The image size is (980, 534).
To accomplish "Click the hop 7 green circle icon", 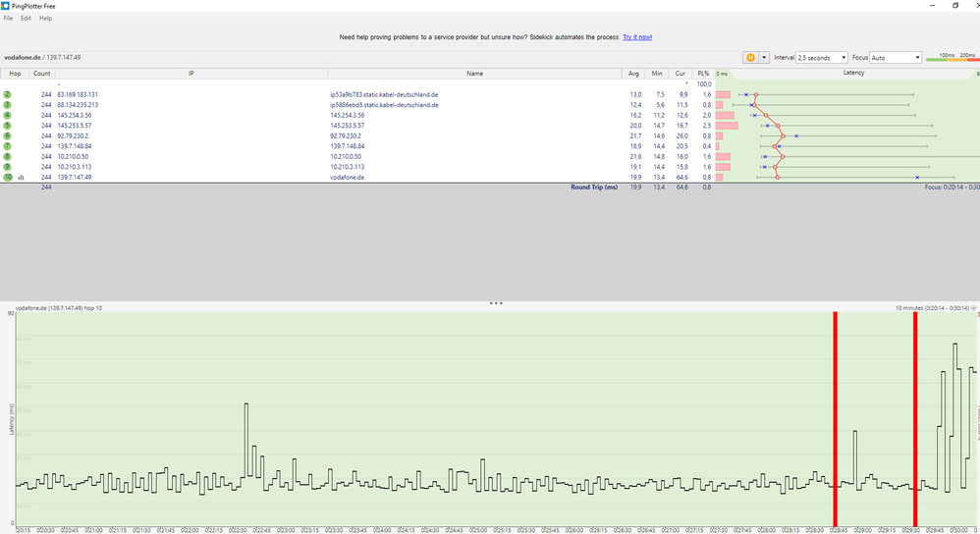I will 7,146.
